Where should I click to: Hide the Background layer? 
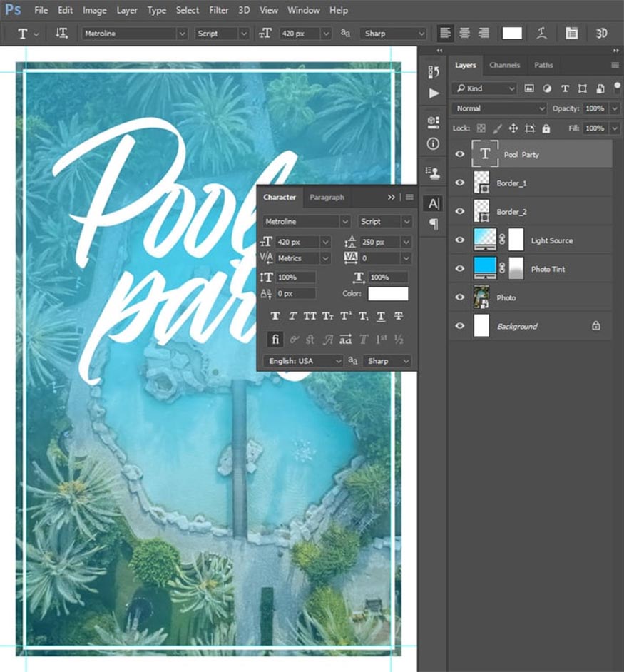pyautogui.click(x=460, y=326)
